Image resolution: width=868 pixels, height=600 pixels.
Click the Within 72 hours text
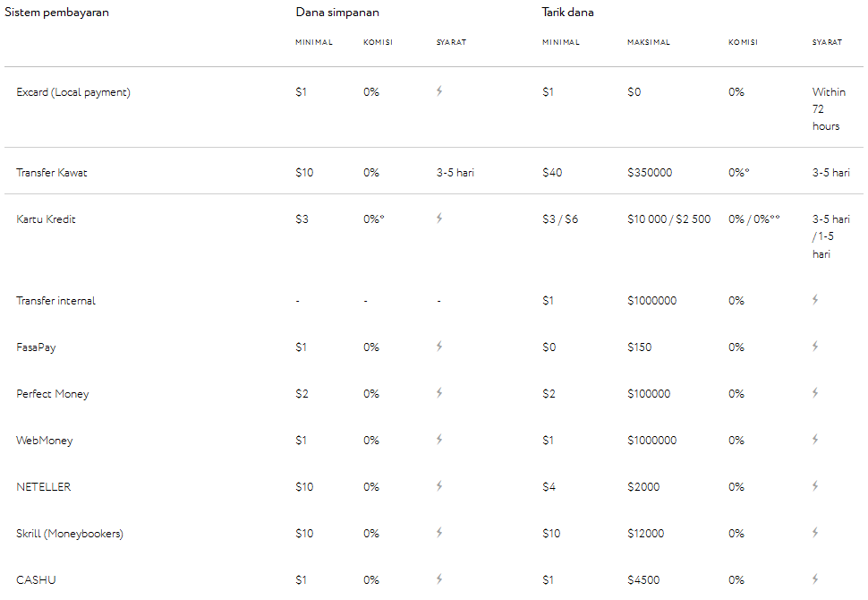829,108
